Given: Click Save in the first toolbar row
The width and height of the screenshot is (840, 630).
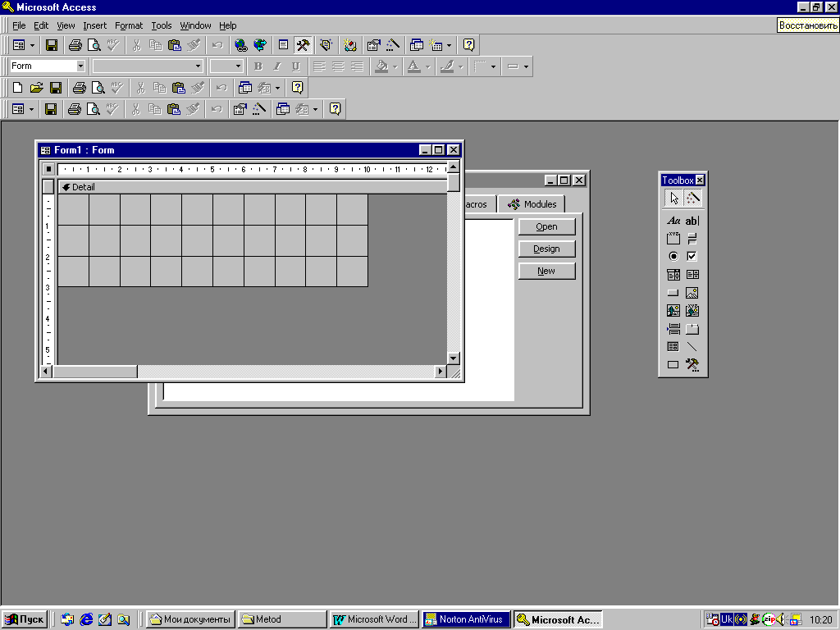Looking at the screenshot, I should 52,45.
